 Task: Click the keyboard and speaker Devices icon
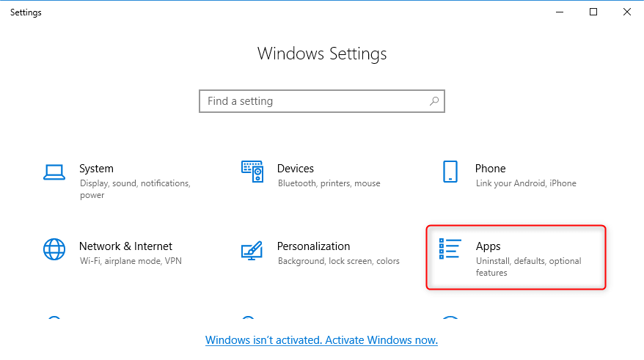(252, 172)
